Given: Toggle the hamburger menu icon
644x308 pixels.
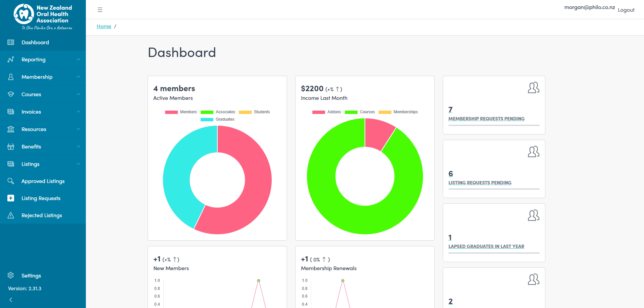Looking at the screenshot, I should point(100,10).
